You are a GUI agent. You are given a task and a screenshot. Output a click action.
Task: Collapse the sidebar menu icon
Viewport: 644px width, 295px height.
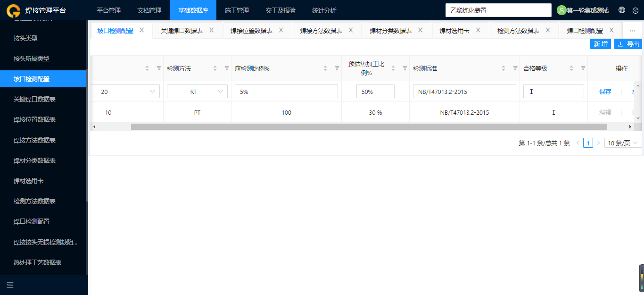(x=10, y=285)
